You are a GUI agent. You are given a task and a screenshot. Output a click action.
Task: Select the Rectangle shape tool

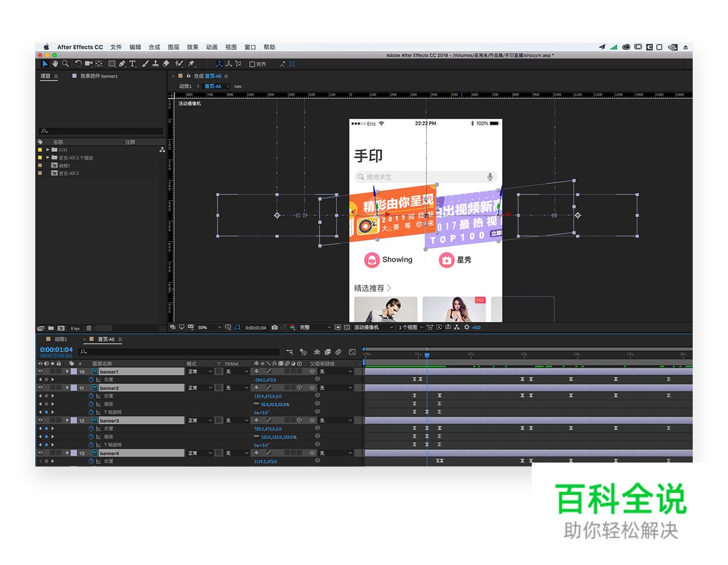tap(112, 64)
